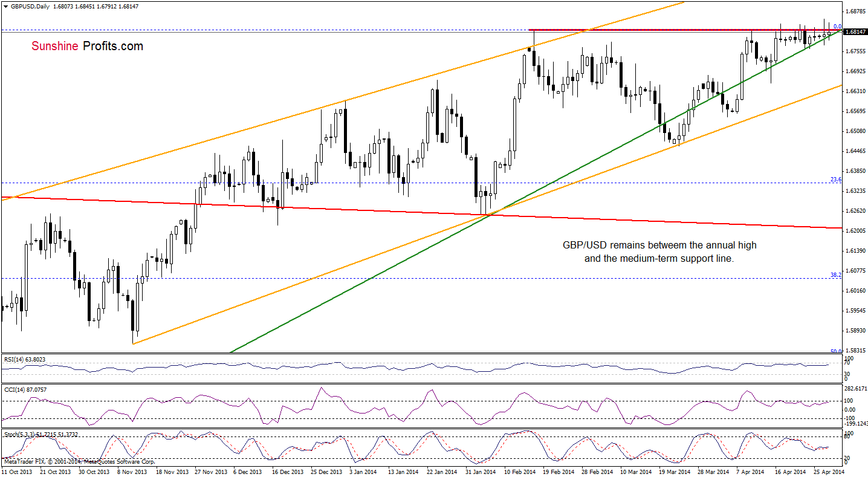Click the GBP/USD remains between annotation text
Image resolution: width=868 pixels, height=477 pixels.
(659, 251)
